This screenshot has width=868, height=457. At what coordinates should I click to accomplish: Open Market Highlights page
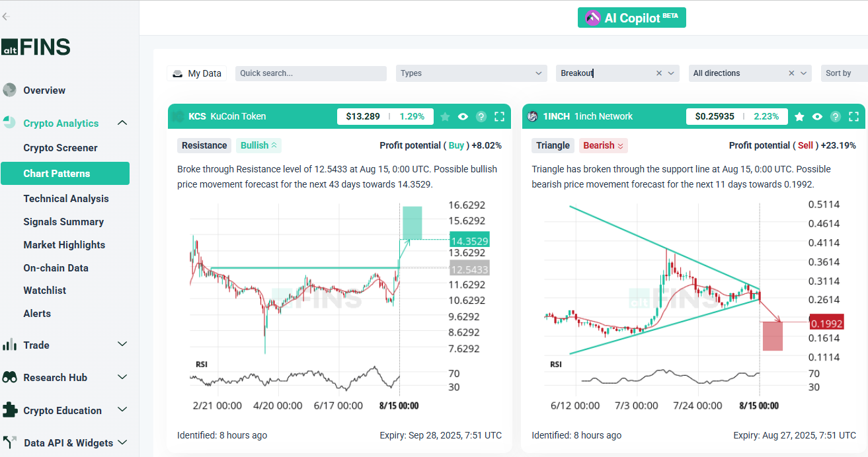tap(64, 245)
